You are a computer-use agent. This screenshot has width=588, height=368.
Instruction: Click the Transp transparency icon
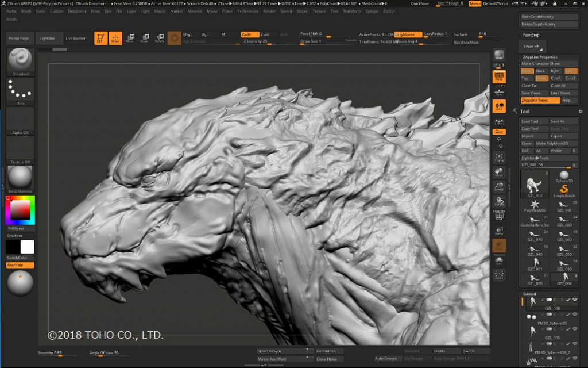coord(499,231)
